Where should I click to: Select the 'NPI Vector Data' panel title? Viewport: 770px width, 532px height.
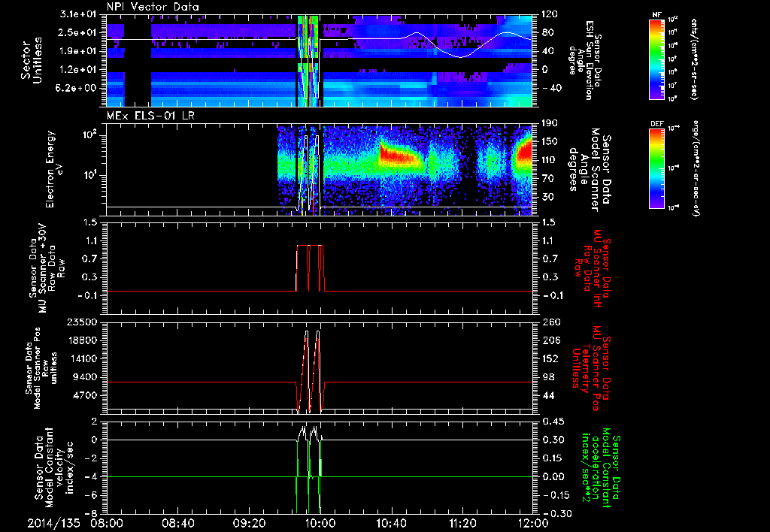tap(153, 7)
